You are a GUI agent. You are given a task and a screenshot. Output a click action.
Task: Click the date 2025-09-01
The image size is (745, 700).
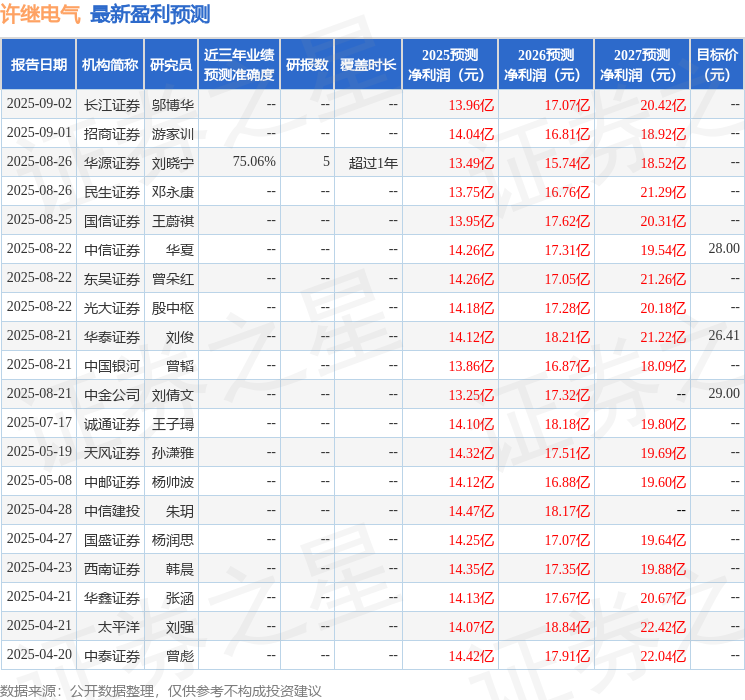pyautogui.click(x=39, y=133)
